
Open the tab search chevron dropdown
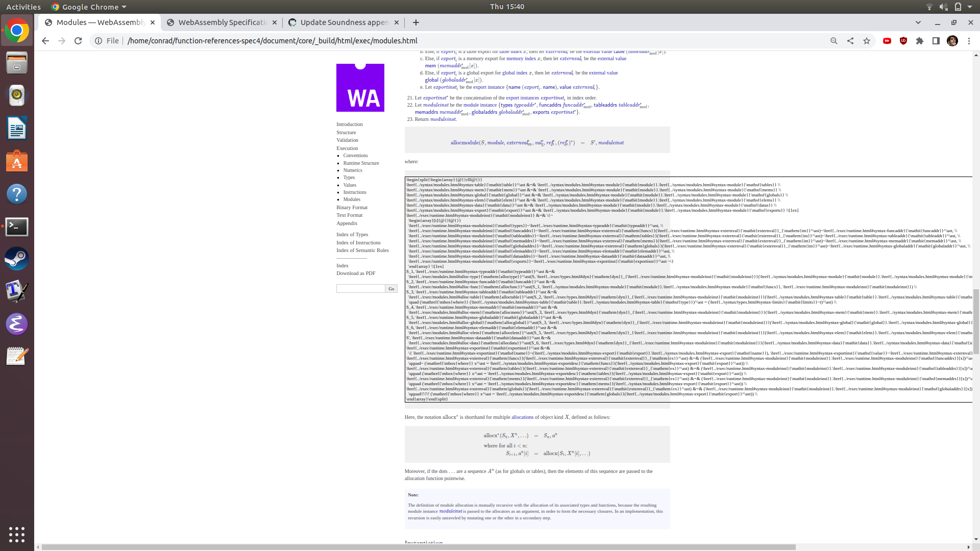(x=918, y=22)
